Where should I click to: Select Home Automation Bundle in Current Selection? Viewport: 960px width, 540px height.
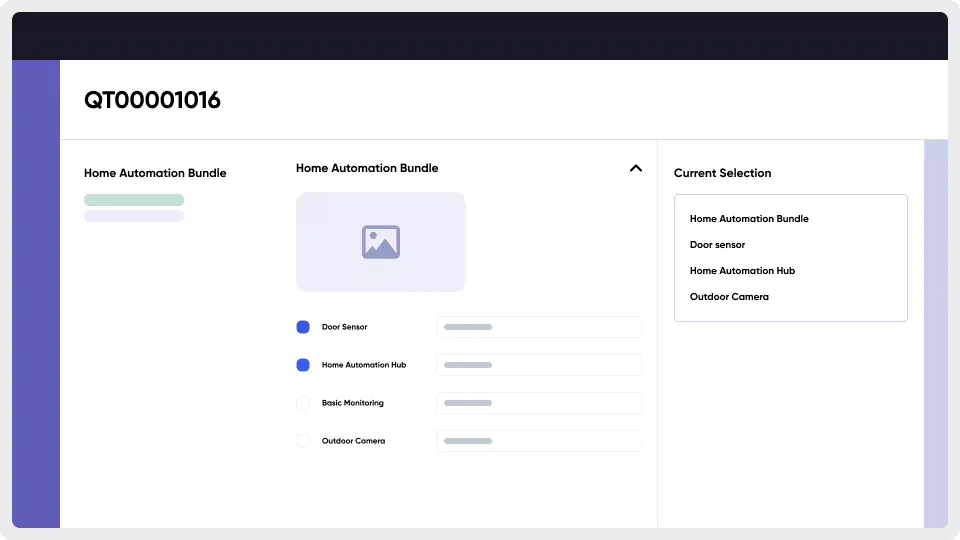[749, 219]
